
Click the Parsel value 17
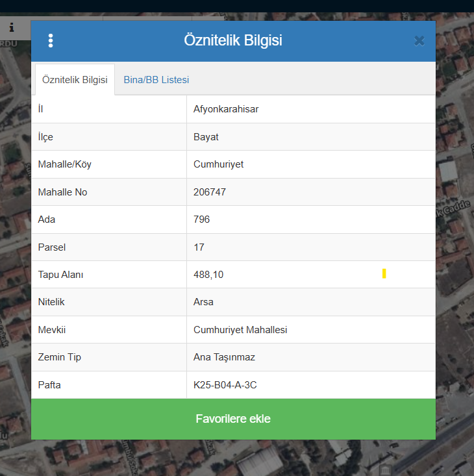(x=199, y=247)
